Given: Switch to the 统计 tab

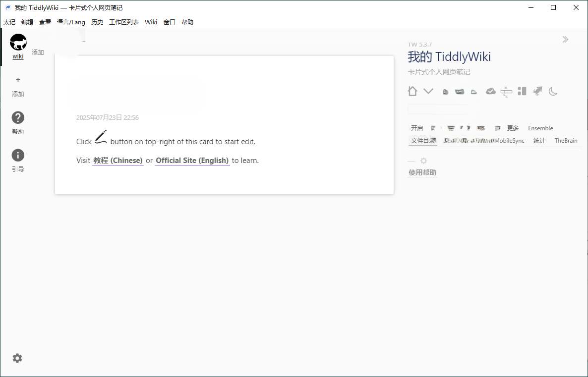Looking at the screenshot, I should (539, 141).
